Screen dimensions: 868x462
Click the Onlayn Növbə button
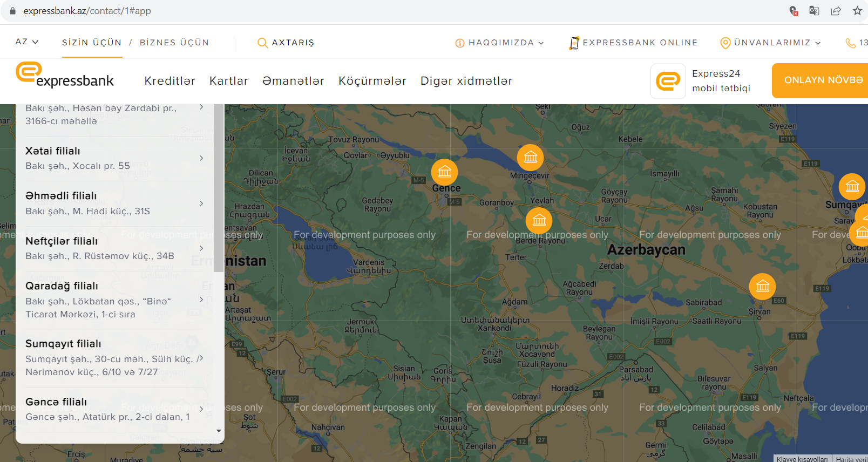(820, 80)
